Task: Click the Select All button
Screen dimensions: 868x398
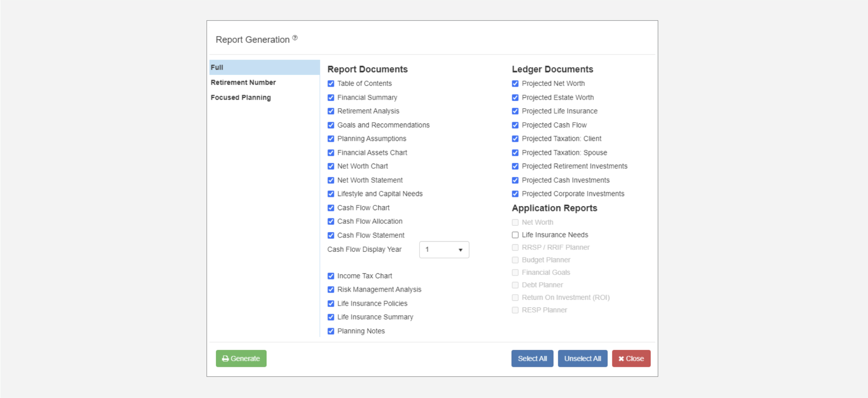Action: tap(532, 358)
